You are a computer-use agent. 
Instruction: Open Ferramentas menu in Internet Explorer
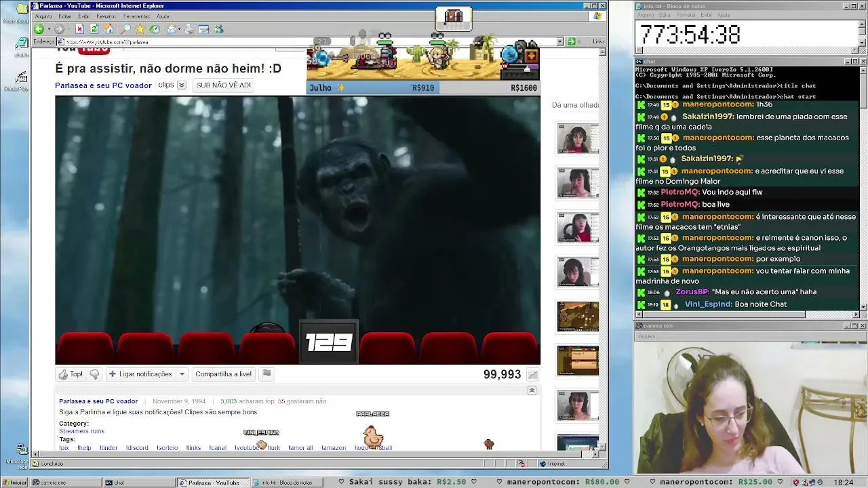tap(136, 16)
